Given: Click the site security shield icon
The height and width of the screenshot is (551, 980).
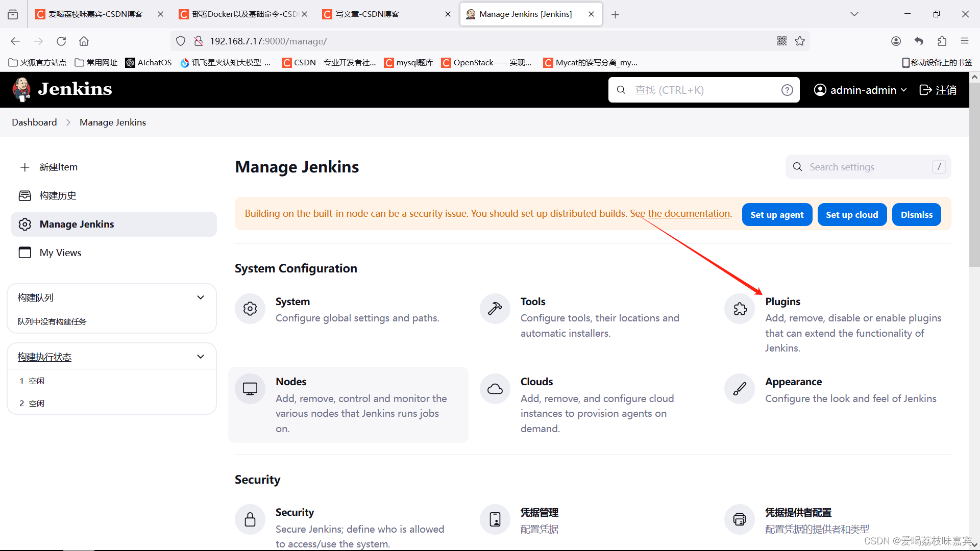Looking at the screenshot, I should (181, 41).
